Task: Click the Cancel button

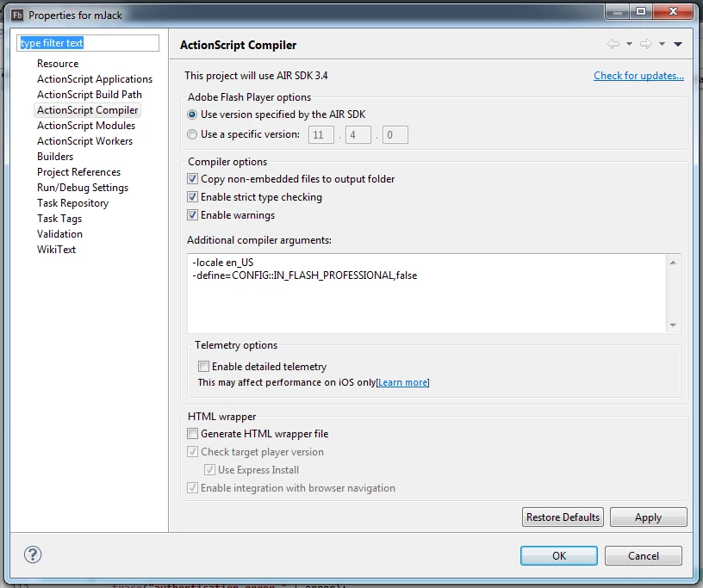Action: click(644, 556)
